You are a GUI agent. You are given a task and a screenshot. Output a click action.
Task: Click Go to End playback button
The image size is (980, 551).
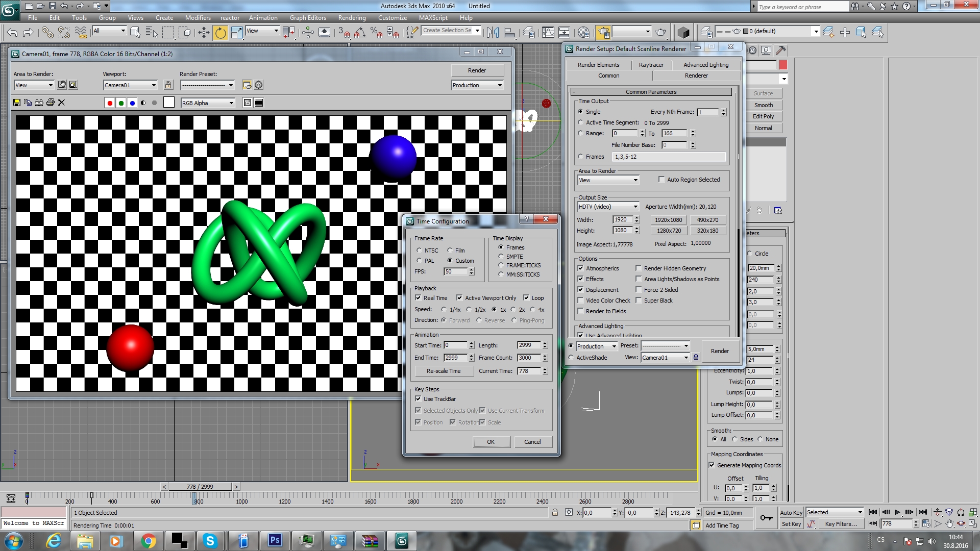point(922,512)
